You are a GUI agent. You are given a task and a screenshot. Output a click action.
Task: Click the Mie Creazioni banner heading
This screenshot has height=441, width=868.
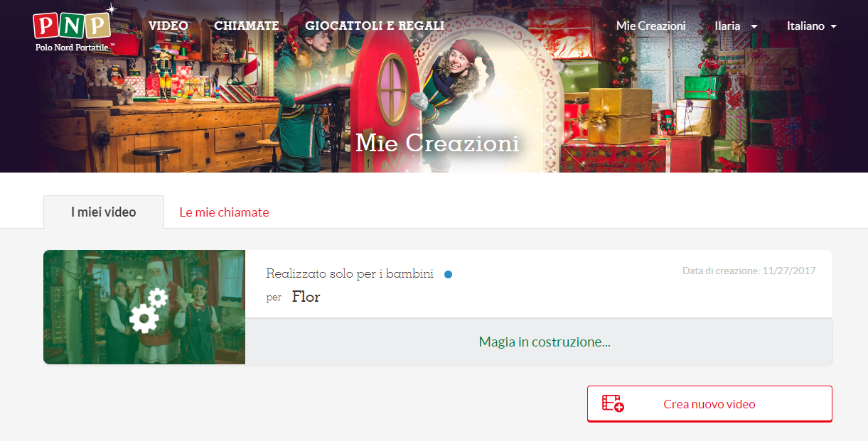(437, 143)
